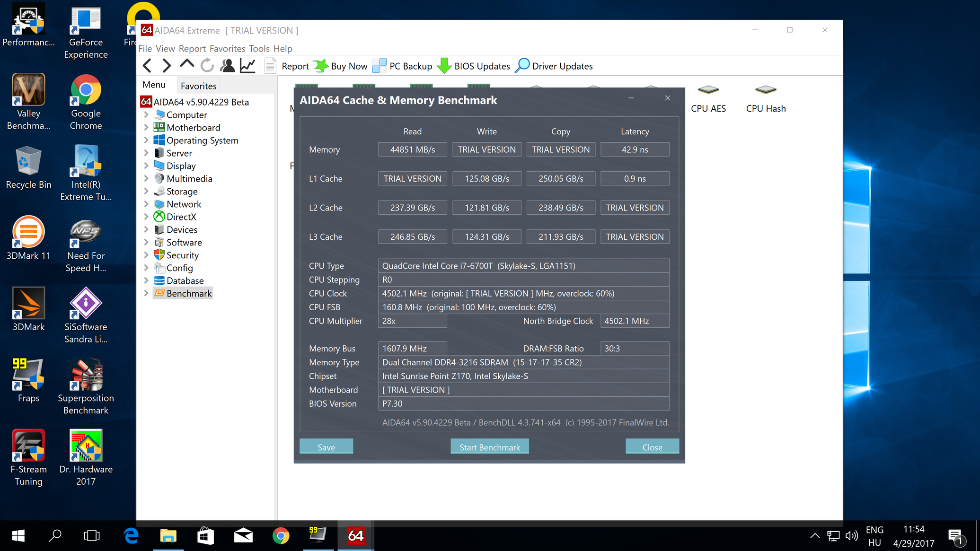
Task: Open Google Chrome from the taskbar
Action: pos(281,536)
